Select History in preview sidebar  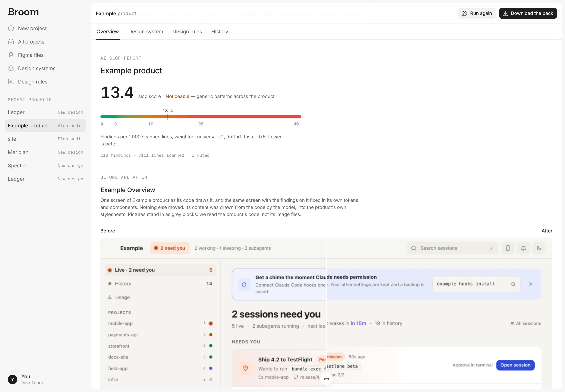point(160,284)
